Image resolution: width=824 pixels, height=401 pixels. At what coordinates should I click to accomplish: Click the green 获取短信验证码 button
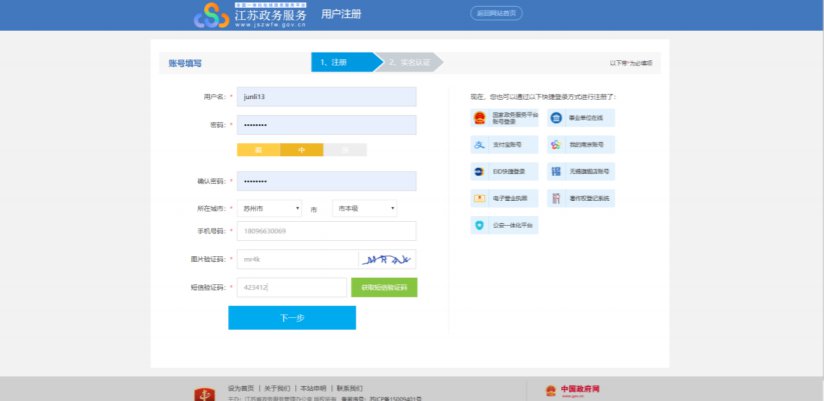pyautogui.click(x=384, y=288)
